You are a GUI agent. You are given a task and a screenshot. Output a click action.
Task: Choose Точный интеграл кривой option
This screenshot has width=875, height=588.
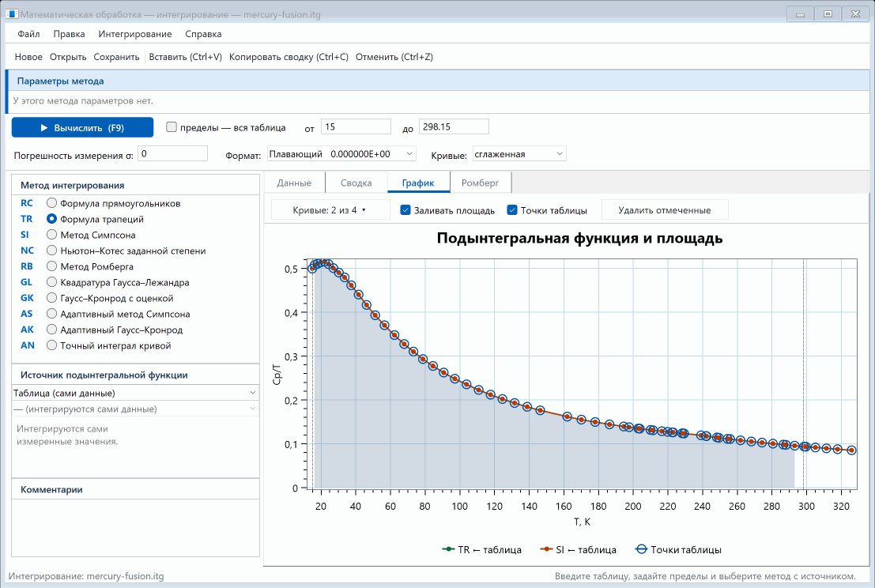click(52, 345)
